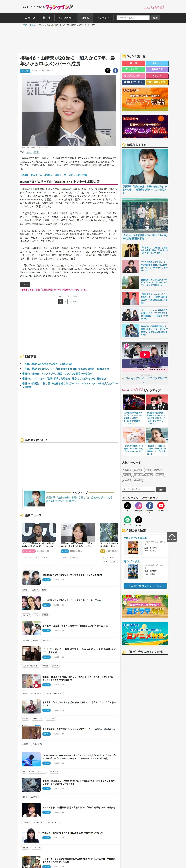
Task: Open the インタビュー menu item
Action: [66, 18]
